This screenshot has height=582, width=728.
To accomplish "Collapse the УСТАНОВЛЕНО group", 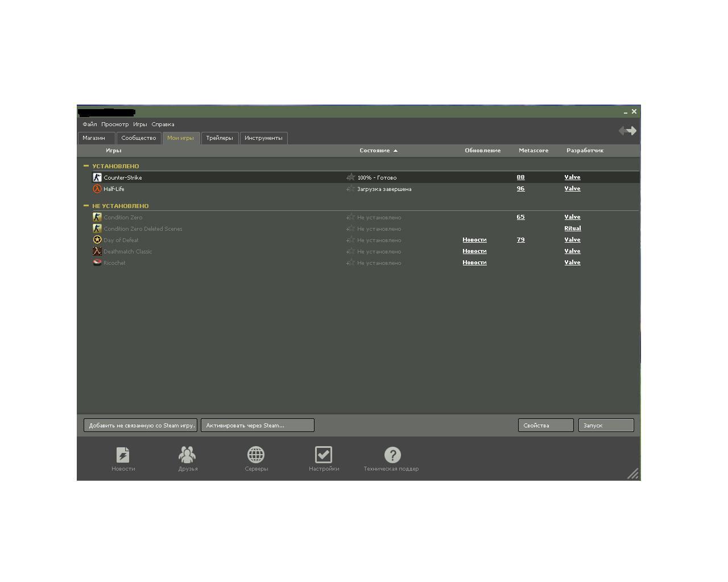I will 86,166.
